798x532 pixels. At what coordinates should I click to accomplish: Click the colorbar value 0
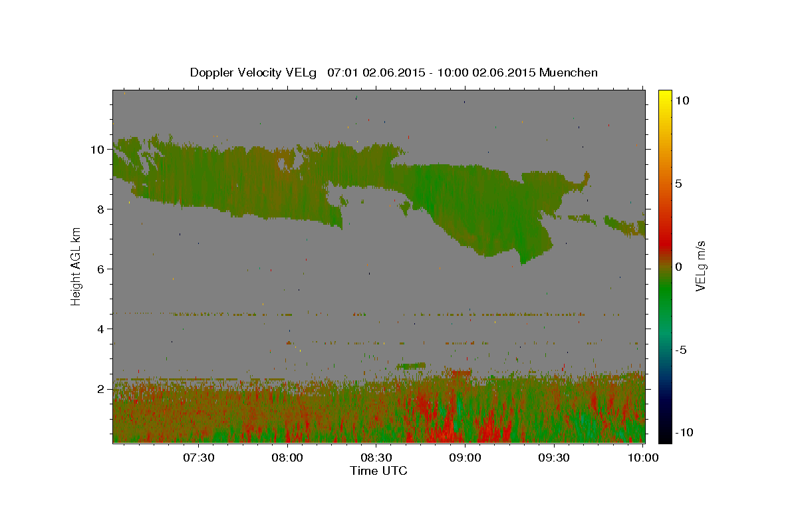coord(678,267)
